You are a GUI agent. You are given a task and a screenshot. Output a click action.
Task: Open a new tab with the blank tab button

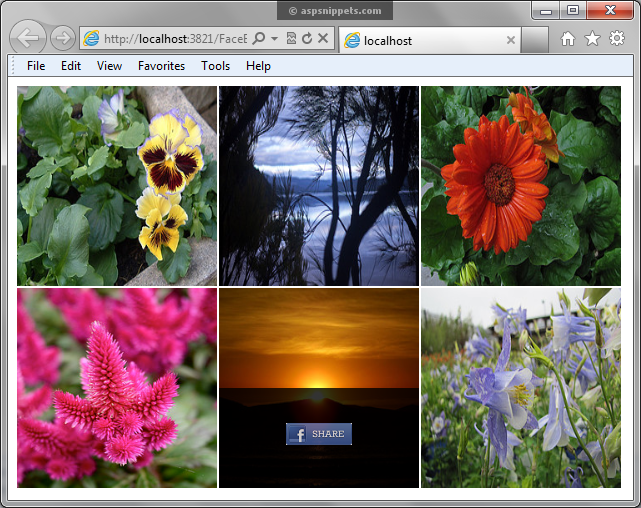click(535, 40)
